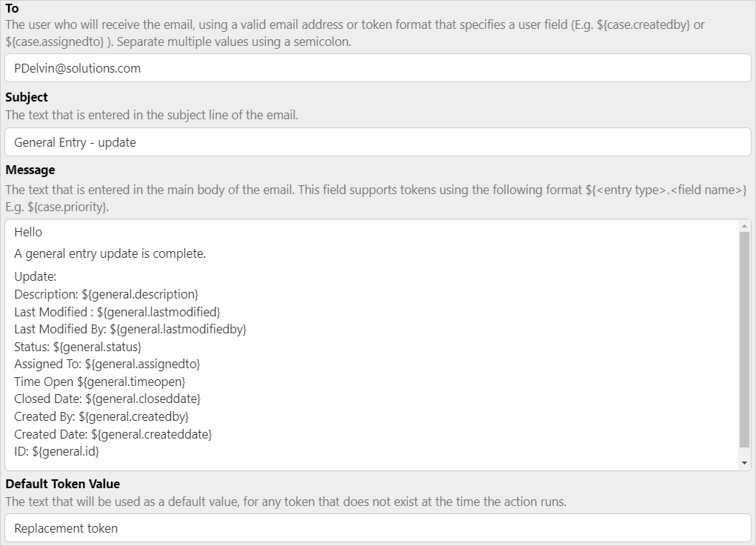Click the 'general entry update is complete' line

tap(110, 253)
